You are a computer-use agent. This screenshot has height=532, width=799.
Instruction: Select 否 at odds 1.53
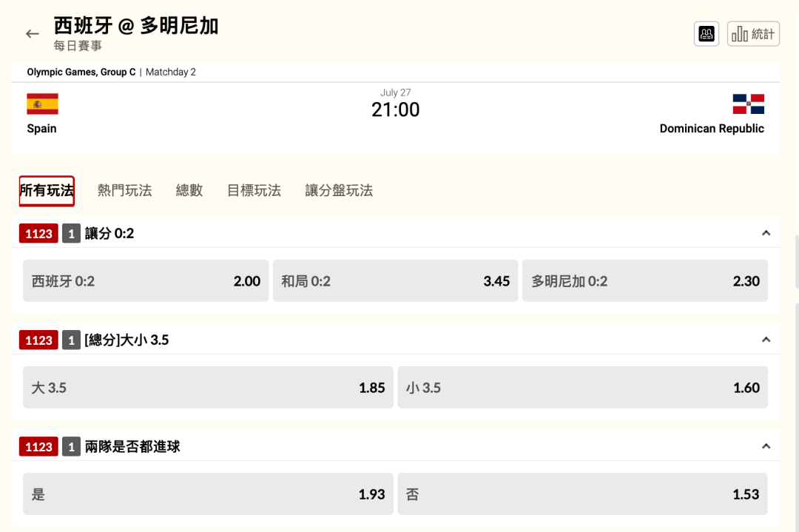582,494
